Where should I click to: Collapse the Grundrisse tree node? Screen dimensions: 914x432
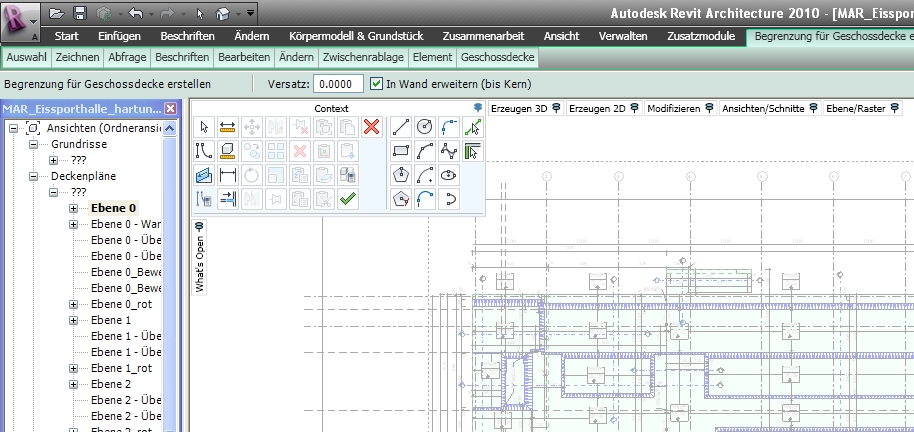[34, 144]
